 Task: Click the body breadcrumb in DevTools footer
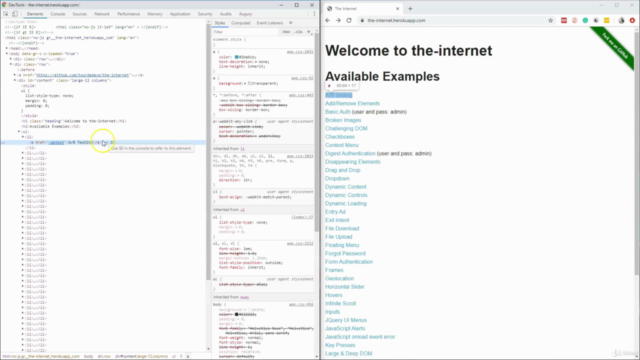pyautogui.click(x=89, y=357)
